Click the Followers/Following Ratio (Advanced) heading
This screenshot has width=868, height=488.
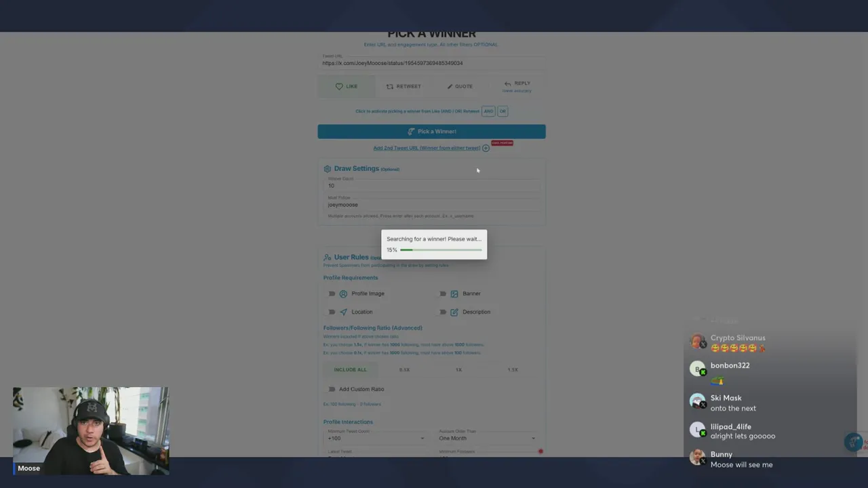click(x=373, y=328)
